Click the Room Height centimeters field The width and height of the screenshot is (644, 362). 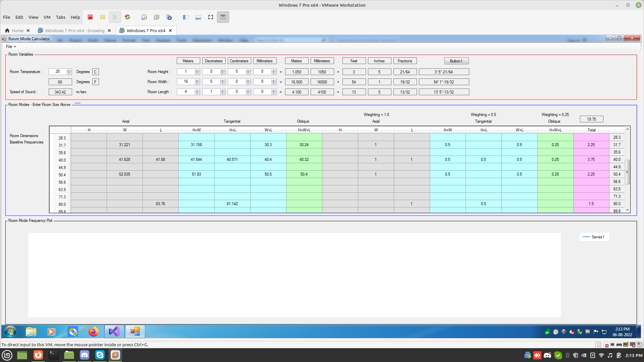tap(236, 72)
